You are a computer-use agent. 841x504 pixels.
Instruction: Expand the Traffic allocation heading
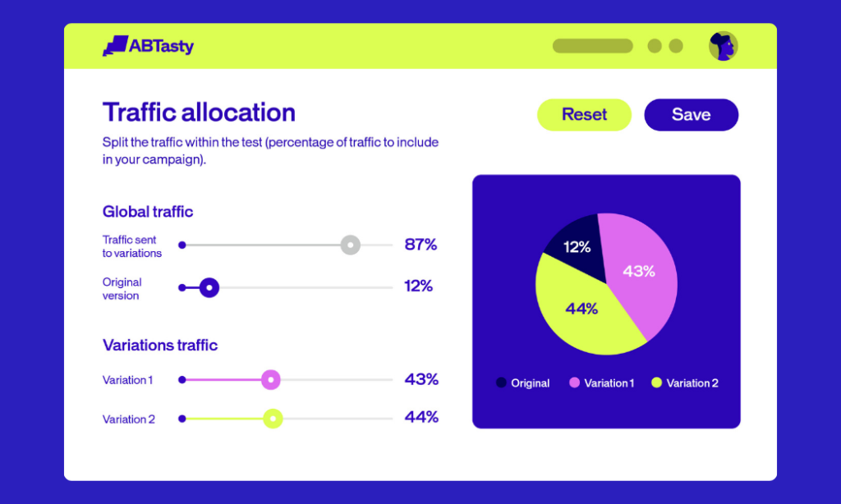(x=198, y=112)
